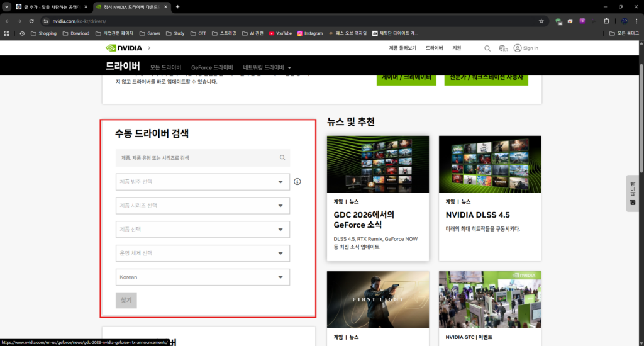Open the GDC 2026 news card image
644x346 pixels.
[378, 164]
